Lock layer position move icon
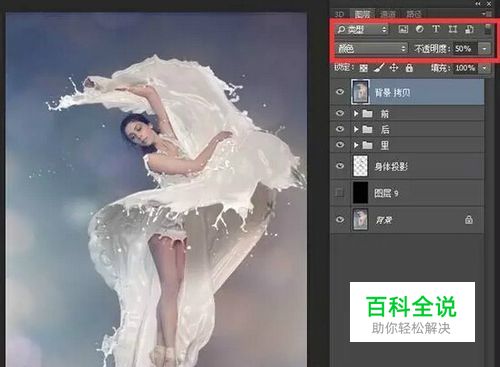500x367 pixels. click(x=394, y=68)
